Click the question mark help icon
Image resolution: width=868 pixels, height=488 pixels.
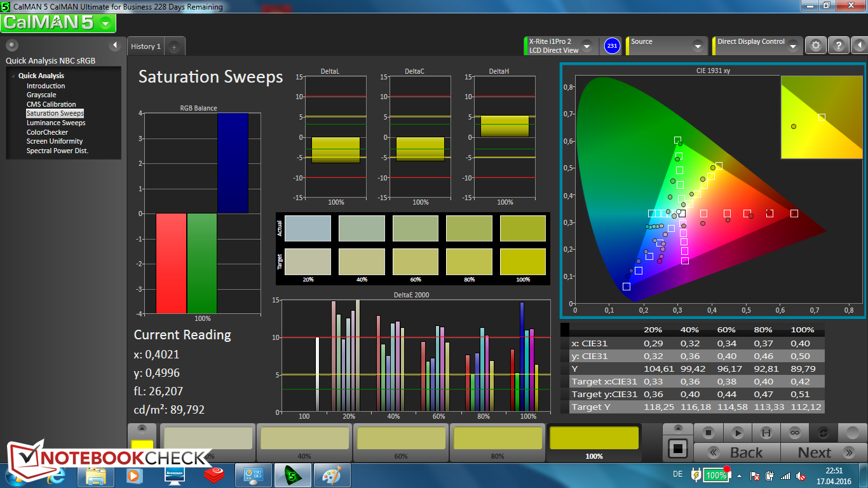pos(839,46)
